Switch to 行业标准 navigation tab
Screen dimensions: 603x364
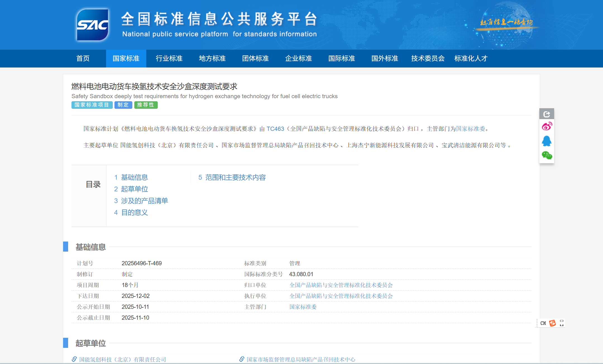pos(169,59)
